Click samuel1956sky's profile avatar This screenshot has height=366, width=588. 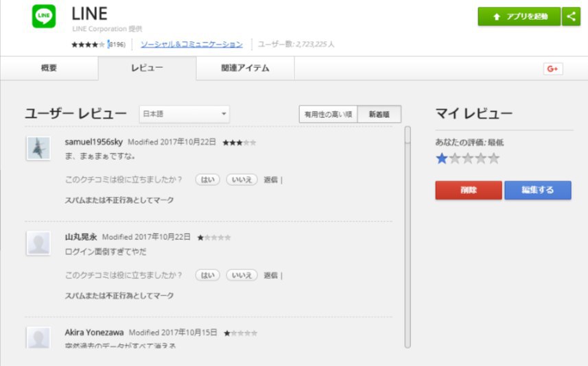pos(38,148)
